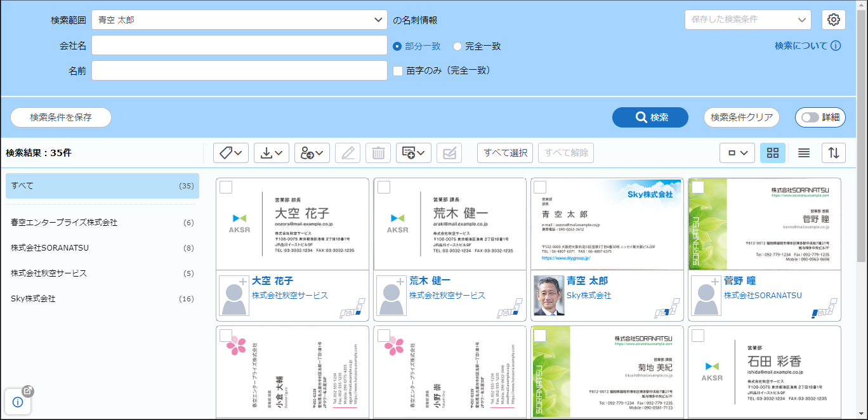Switch to list view
This screenshot has width=868, height=420.
point(803,153)
